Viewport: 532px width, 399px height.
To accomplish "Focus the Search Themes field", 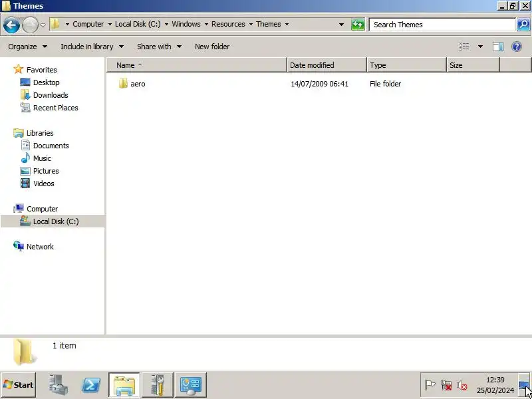I will 442,25.
